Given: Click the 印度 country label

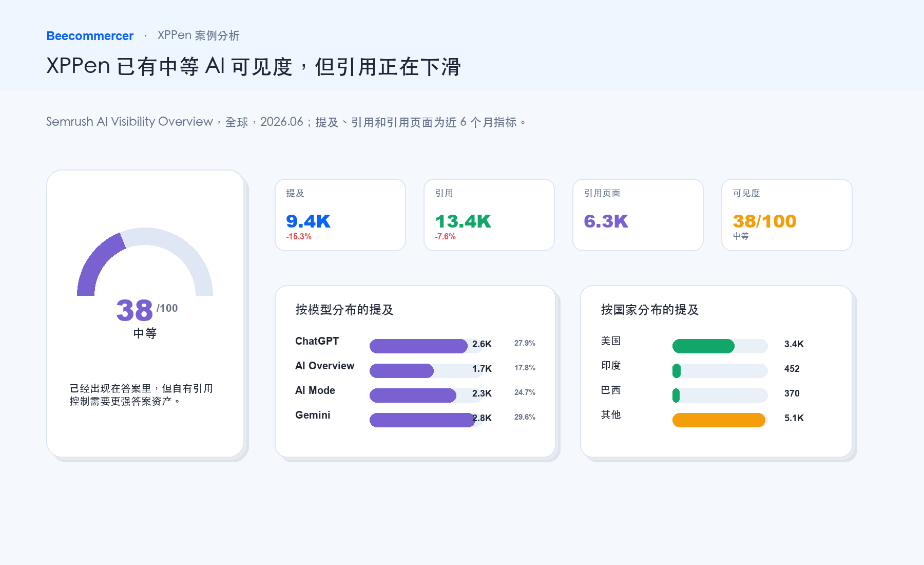Looking at the screenshot, I should pos(611,366).
